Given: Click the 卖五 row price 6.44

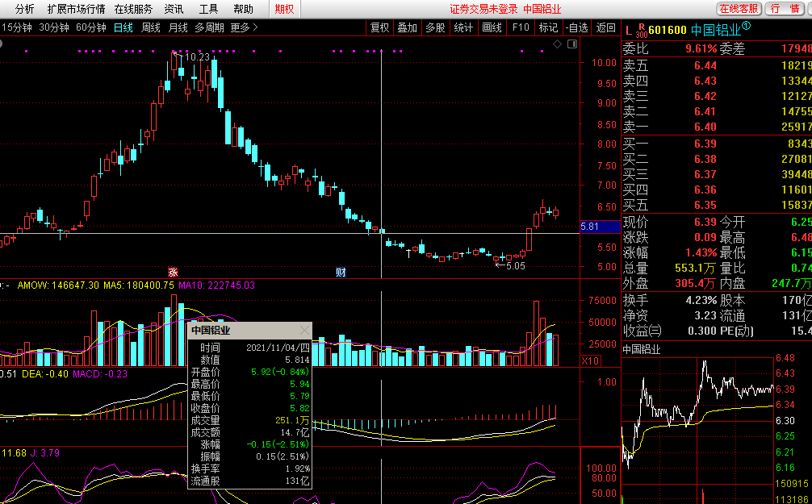Looking at the screenshot, I should [x=705, y=65].
